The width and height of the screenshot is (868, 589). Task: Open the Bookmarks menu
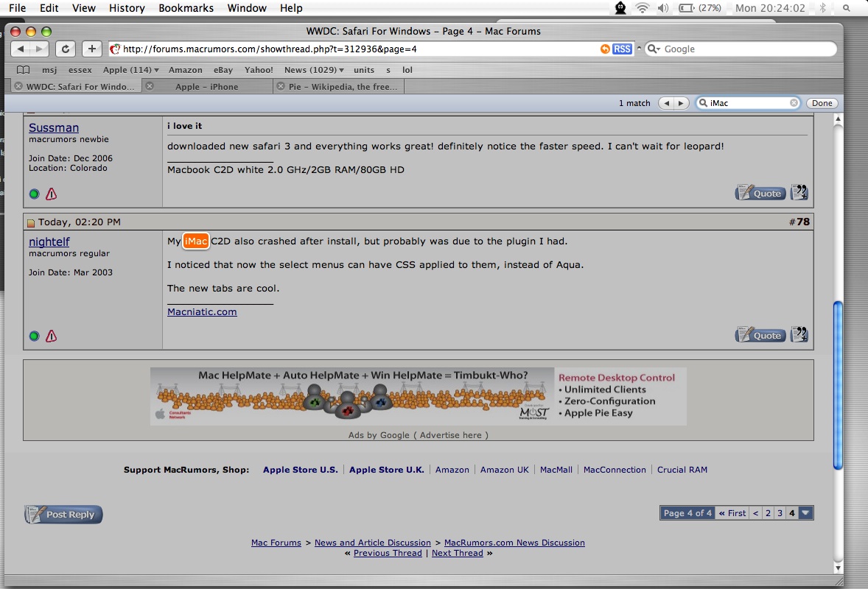(x=186, y=8)
